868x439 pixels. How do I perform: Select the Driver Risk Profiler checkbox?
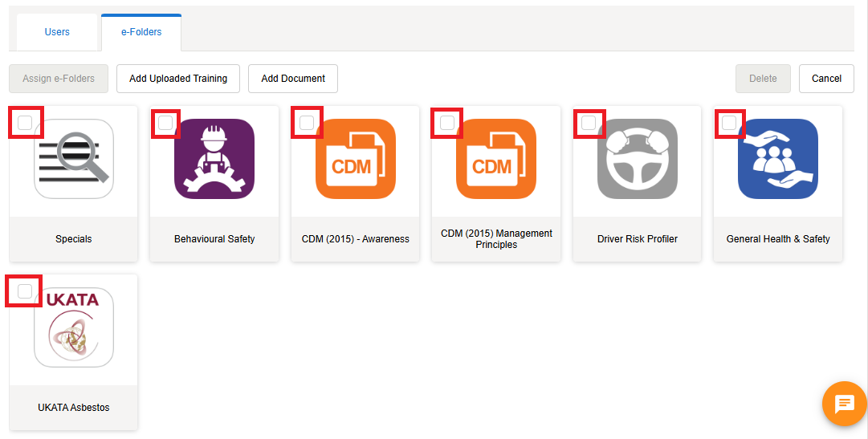[x=589, y=123]
